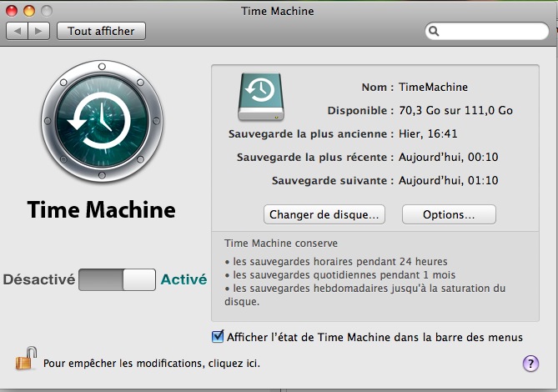
Task: Click the padlock icon to lock settings
Action: coord(27,361)
